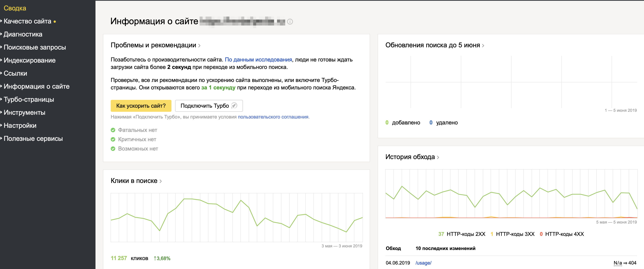Open the /usage/ crawl history link
The image size is (644, 269).
pos(423,263)
